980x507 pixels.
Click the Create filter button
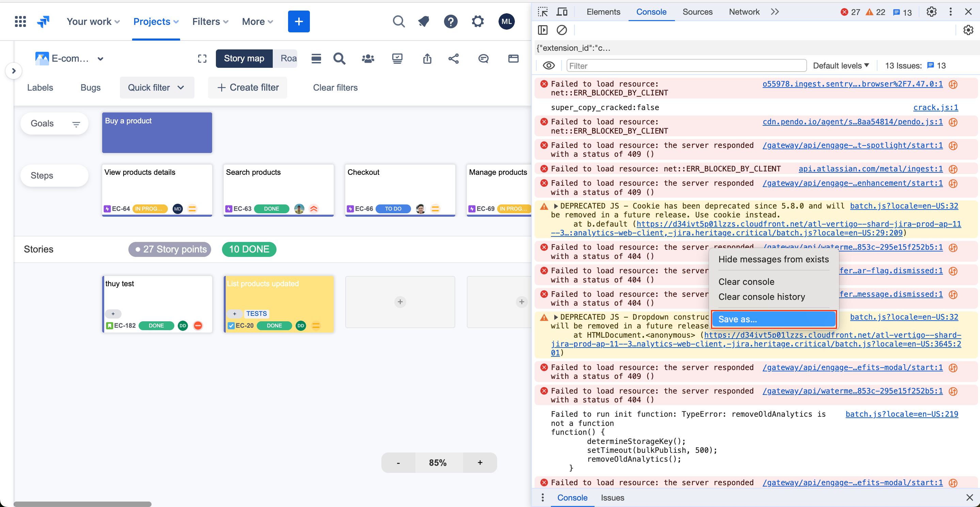click(x=248, y=88)
